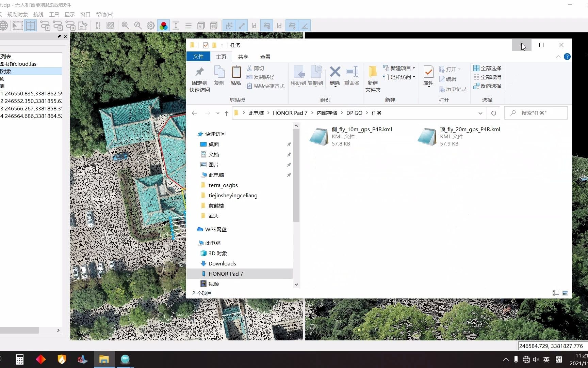Click the settings gear in planner toolbar
The image size is (588, 368).
[151, 26]
